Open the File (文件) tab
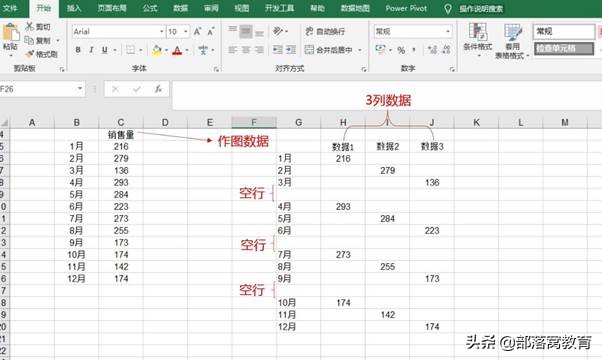 (10, 8)
